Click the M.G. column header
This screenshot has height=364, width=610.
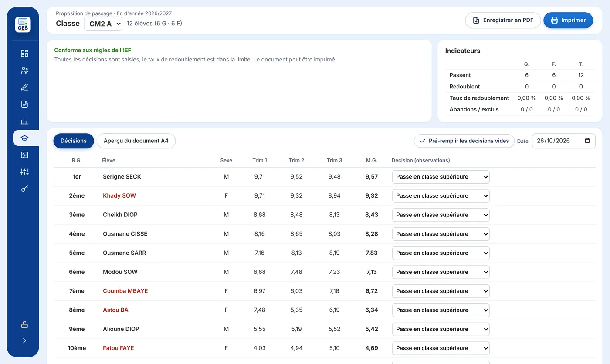click(372, 160)
